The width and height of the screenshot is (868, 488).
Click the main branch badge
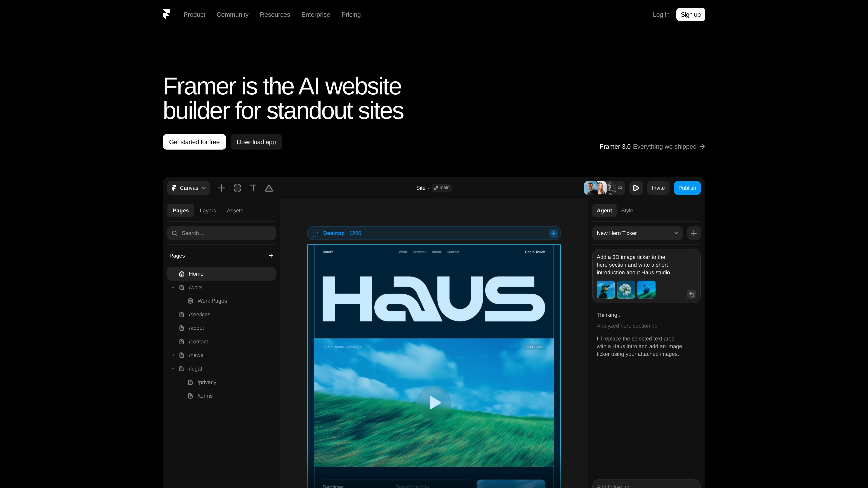[x=442, y=188]
